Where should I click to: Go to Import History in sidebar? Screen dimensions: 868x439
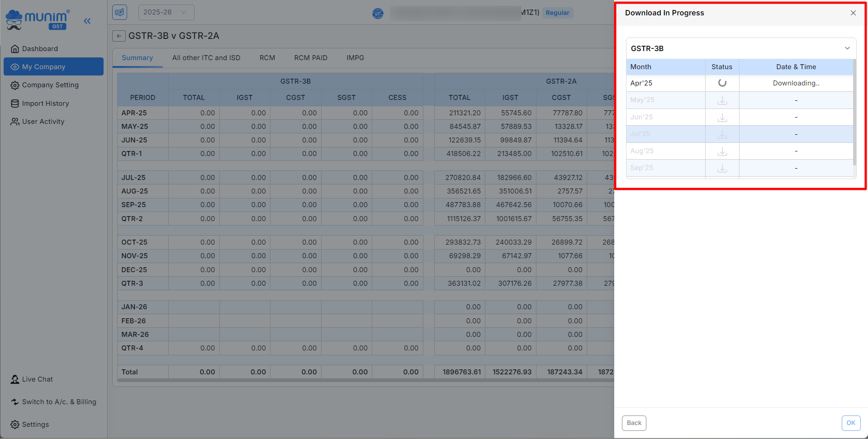45,104
